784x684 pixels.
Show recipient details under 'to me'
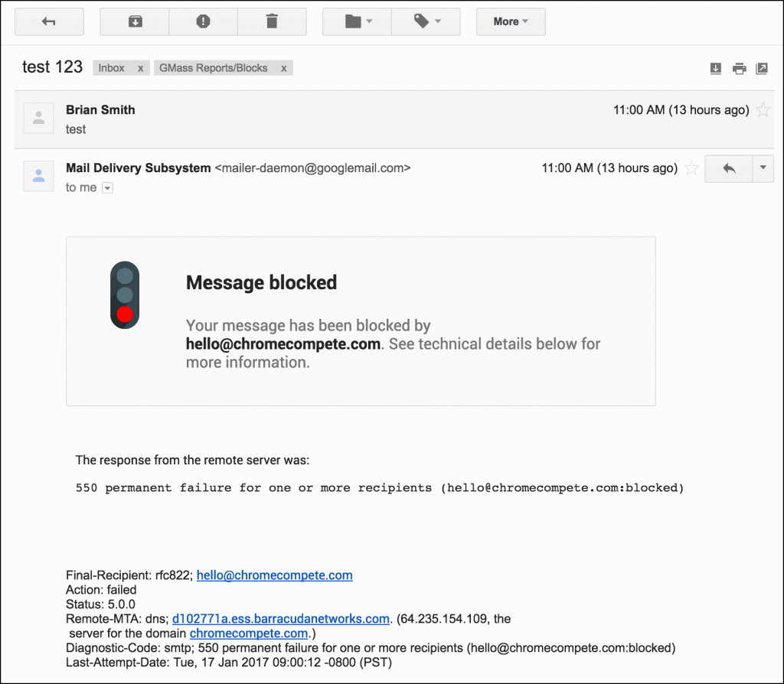coord(107,188)
